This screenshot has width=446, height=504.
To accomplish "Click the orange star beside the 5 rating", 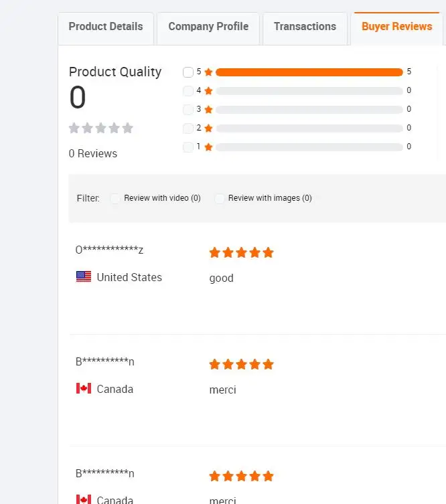I will point(208,72).
